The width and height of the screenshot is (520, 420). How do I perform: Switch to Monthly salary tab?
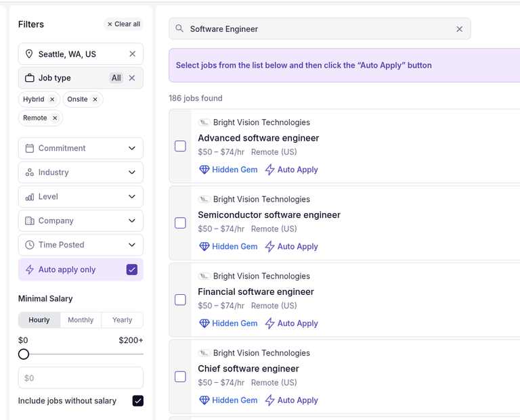(x=81, y=320)
